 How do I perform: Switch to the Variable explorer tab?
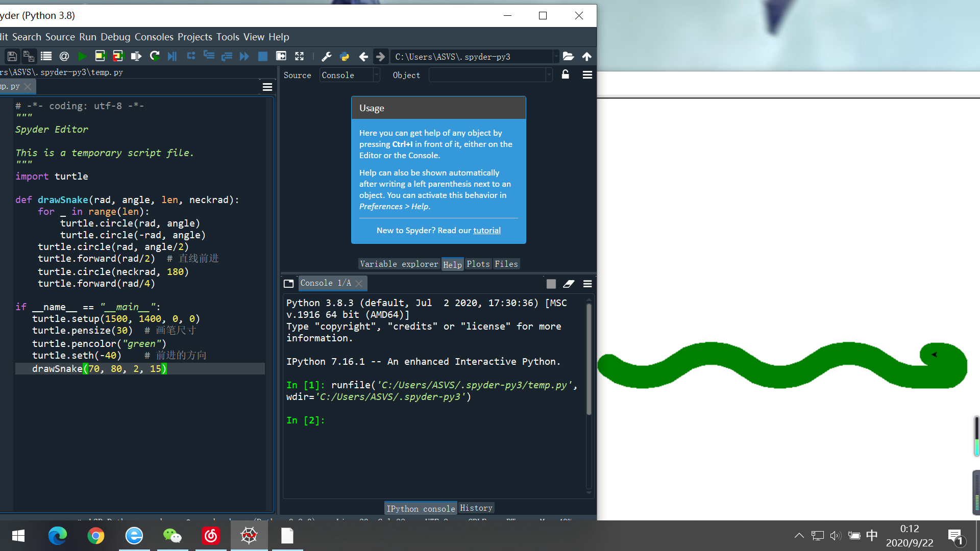(x=399, y=264)
